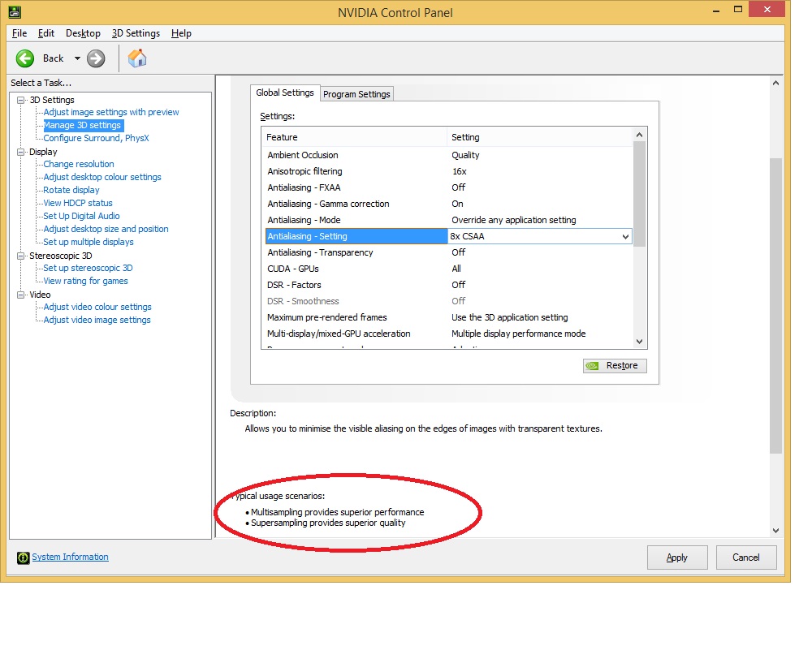The width and height of the screenshot is (812, 663).
Task: Switch to the Global Settings tab
Action: pyautogui.click(x=285, y=93)
